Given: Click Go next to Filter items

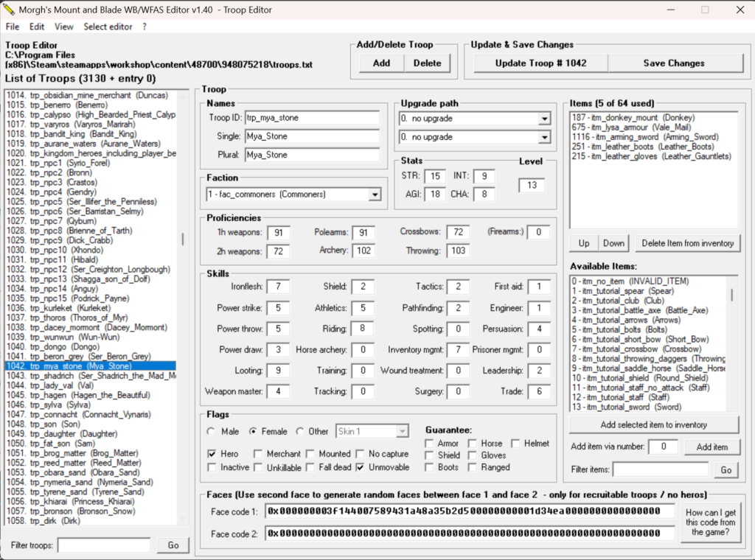Looking at the screenshot, I should tap(726, 470).
